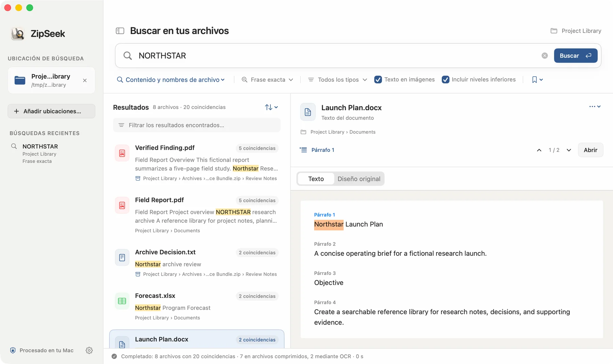Open the preview more options menu
613x364 pixels.
click(595, 107)
